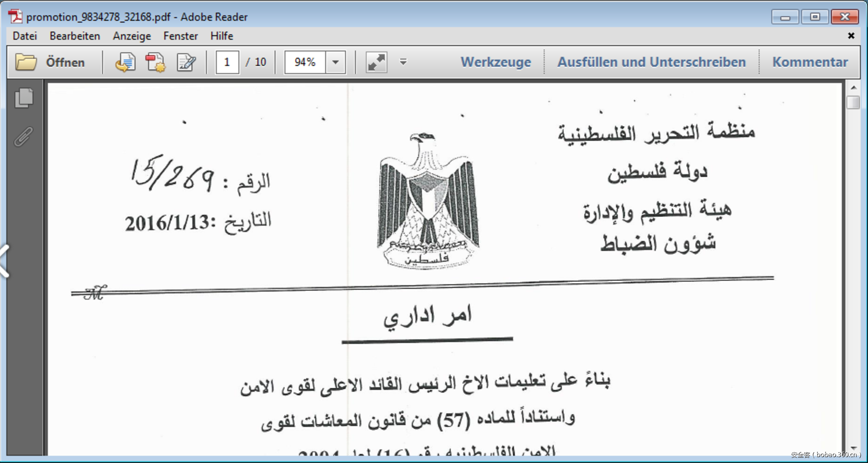Open the Hilfe menu
The image size is (868, 463).
click(x=221, y=36)
